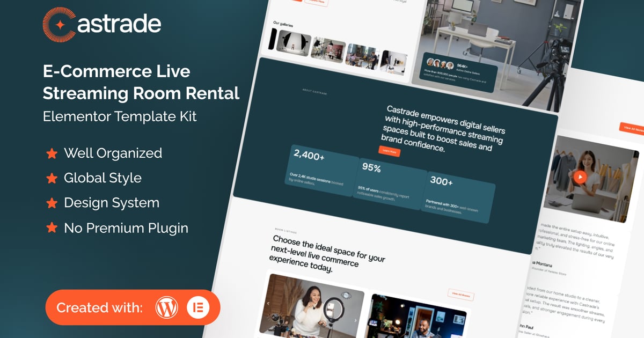Click the Castrade empowers digital sellers paragraph
The height and width of the screenshot is (338, 644).
point(442,128)
